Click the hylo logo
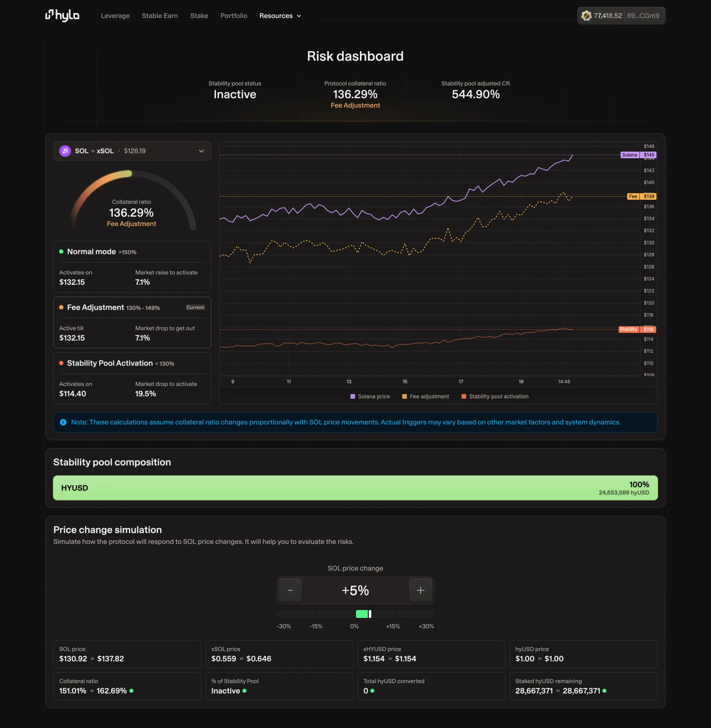 [x=62, y=16]
